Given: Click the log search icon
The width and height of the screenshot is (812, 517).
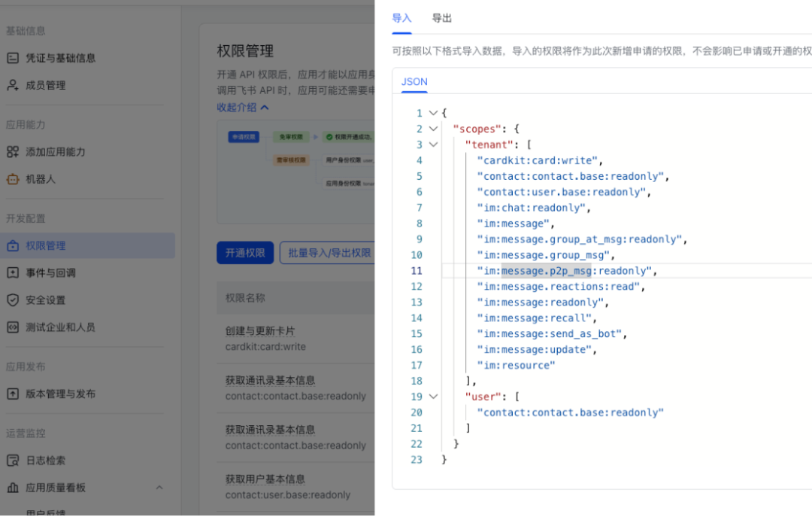Looking at the screenshot, I should tap(13, 461).
